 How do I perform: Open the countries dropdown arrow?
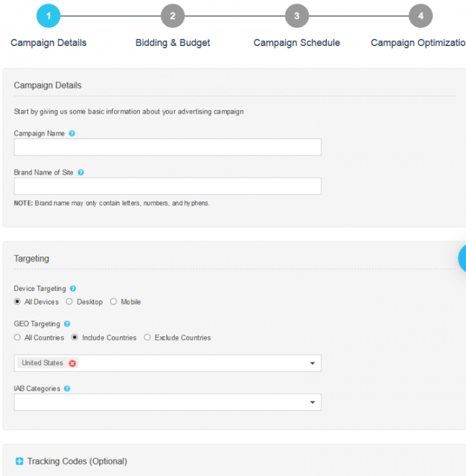pos(313,363)
